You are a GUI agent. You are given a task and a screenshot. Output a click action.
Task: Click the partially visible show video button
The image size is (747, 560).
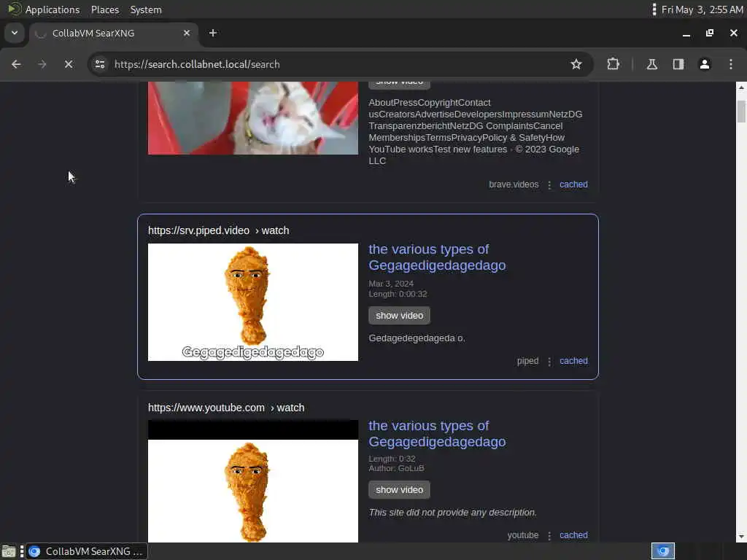pyautogui.click(x=399, y=85)
